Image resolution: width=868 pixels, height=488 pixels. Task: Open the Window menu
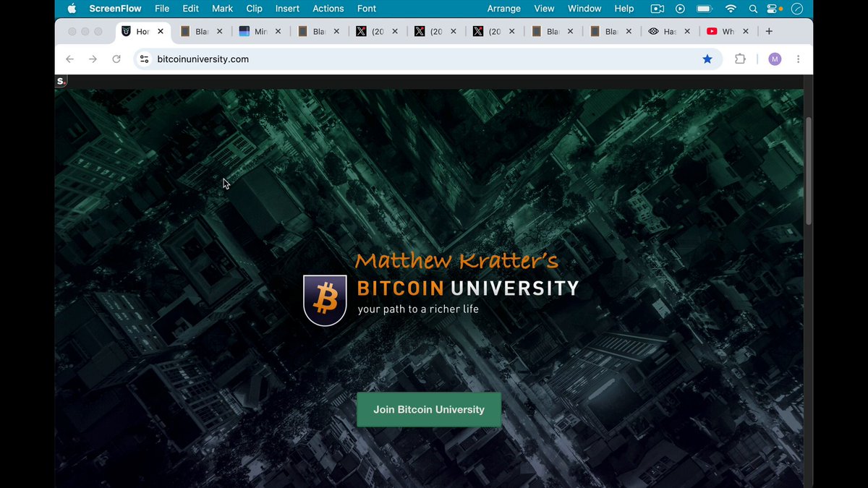click(584, 9)
